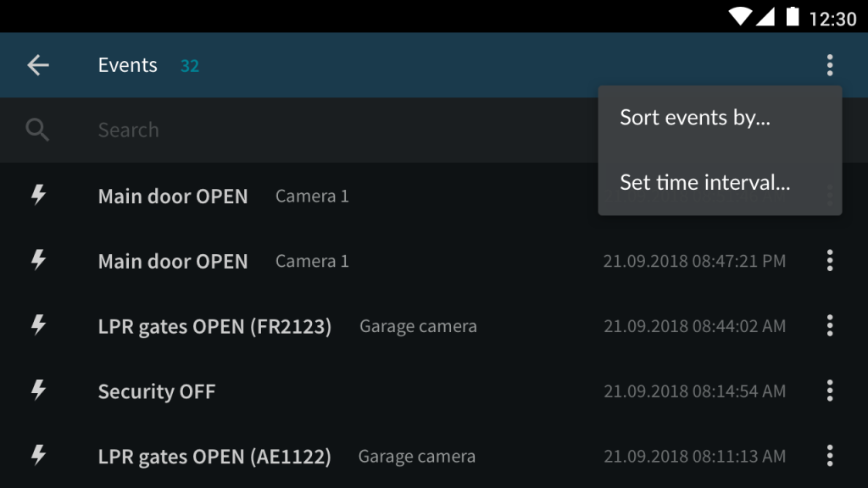
Task: Open the overflow menu in Events header
Action: pos(829,65)
